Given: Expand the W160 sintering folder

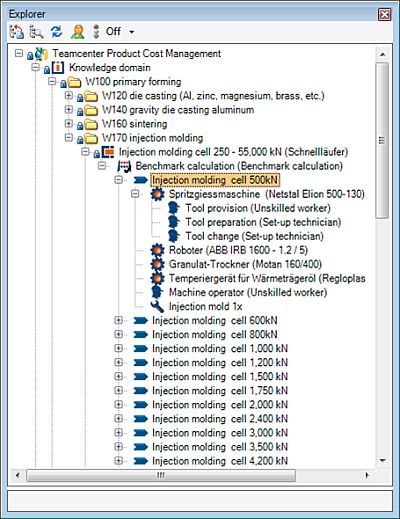Looking at the screenshot, I should tap(69, 124).
